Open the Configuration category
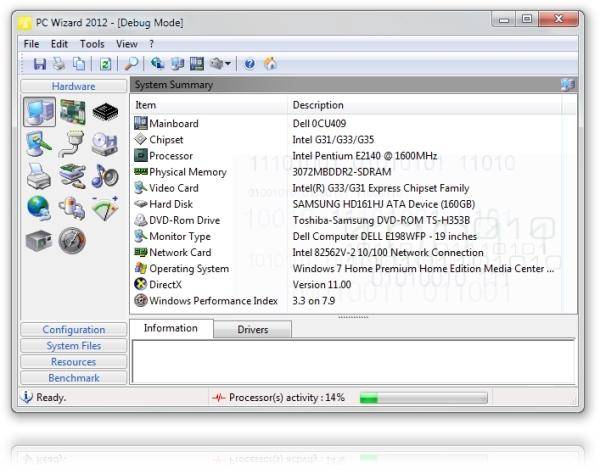The image size is (600, 472). (x=73, y=330)
